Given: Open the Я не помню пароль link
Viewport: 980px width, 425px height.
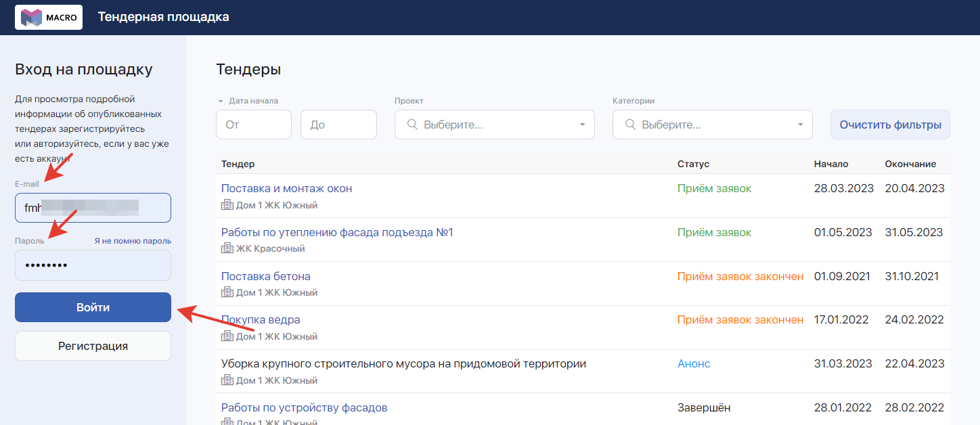Looking at the screenshot, I should coord(132,241).
